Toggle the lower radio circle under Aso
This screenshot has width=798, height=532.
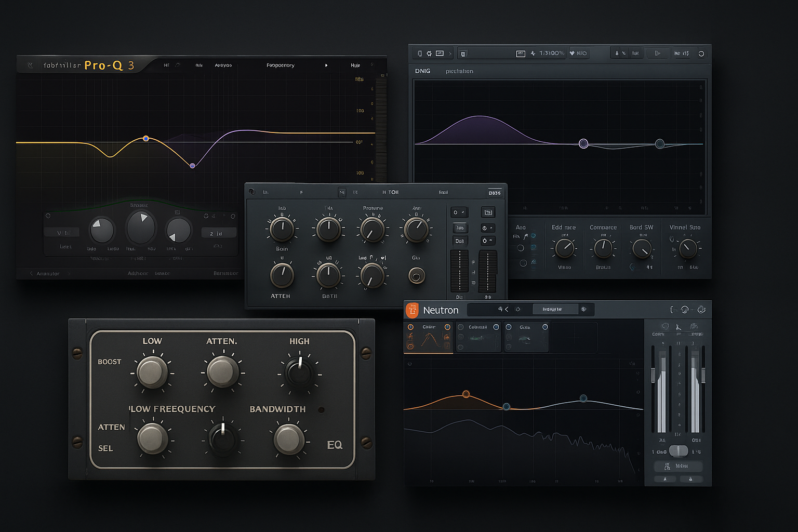coord(523,263)
